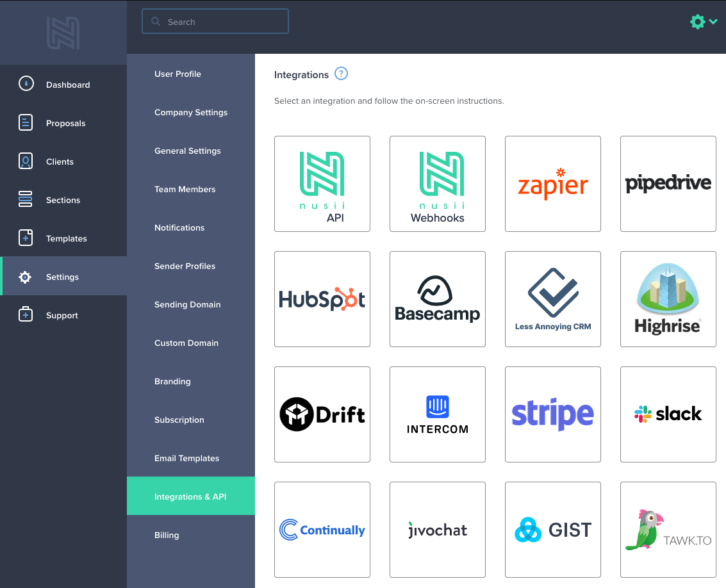The height and width of the screenshot is (588, 726).
Task: Navigate to Clients label
Action: (x=60, y=161)
